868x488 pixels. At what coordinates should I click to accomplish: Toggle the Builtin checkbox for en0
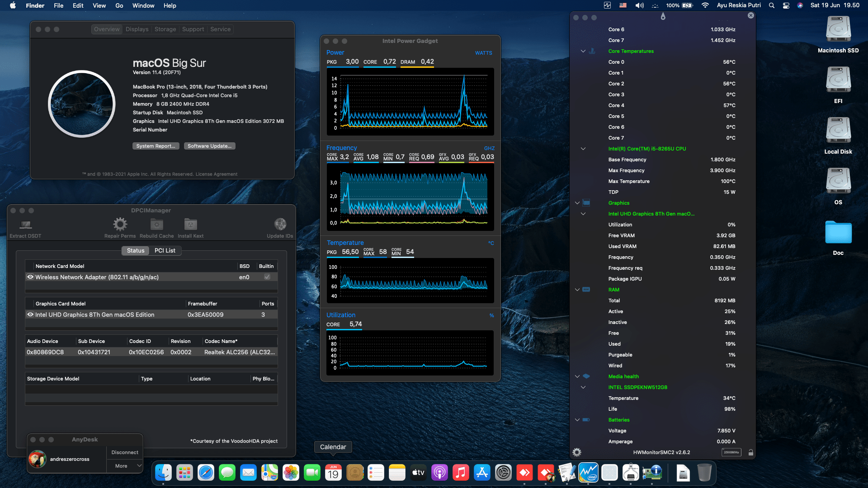pos(267,277)
